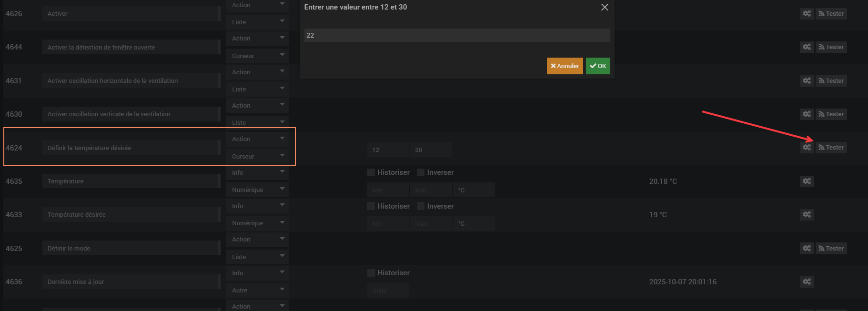Open the Info type dropdown for row 4635
This screenshot has width=868, height=311.
257,172
